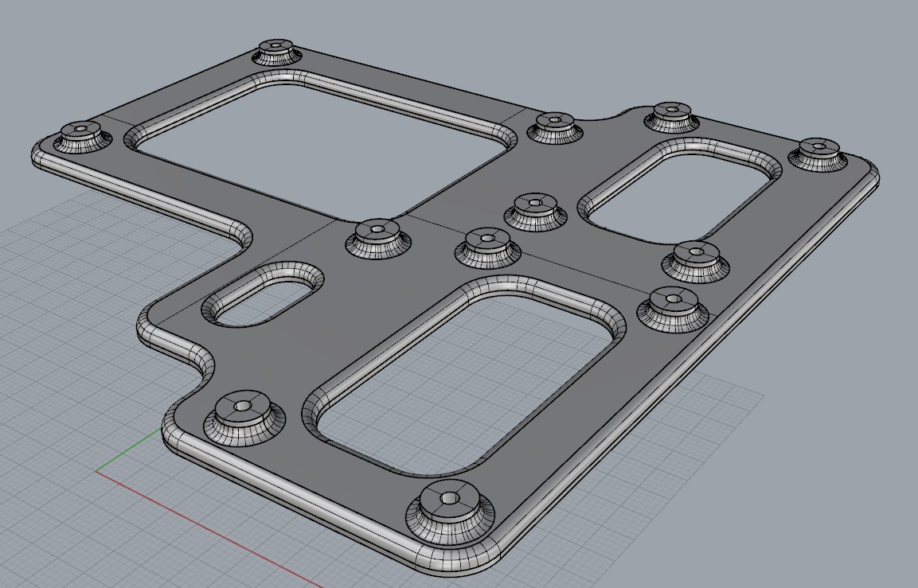Click the screw boss nearest the green axis line
Viewport: 918px width, 588px height.
(244, 417)
